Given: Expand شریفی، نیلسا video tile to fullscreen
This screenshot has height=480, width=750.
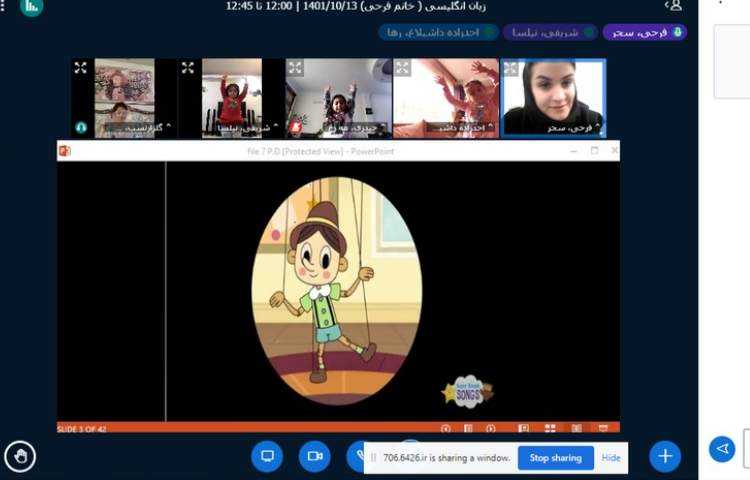Looking at the screenshot, I should [188, 68].
